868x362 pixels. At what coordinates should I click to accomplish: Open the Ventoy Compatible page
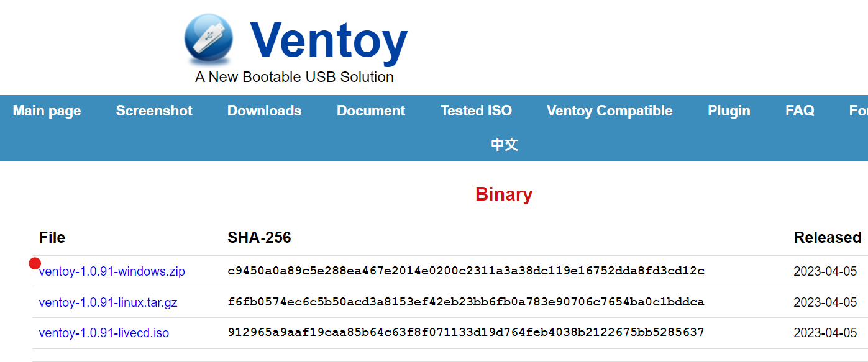(x=609, y=111)
